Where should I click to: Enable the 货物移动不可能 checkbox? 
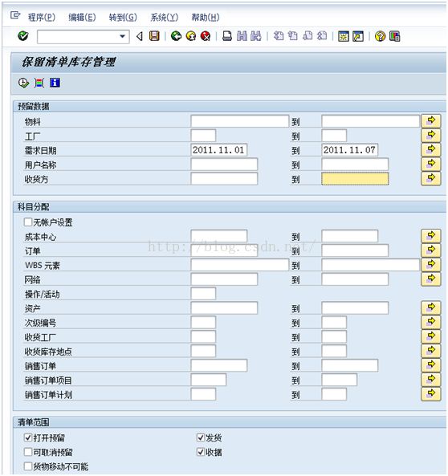(27, 466)
